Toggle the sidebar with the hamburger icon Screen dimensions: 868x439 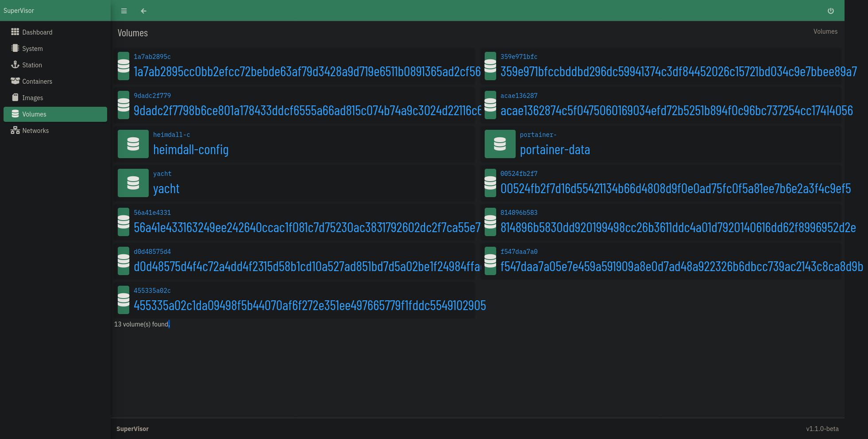point(124,11)
